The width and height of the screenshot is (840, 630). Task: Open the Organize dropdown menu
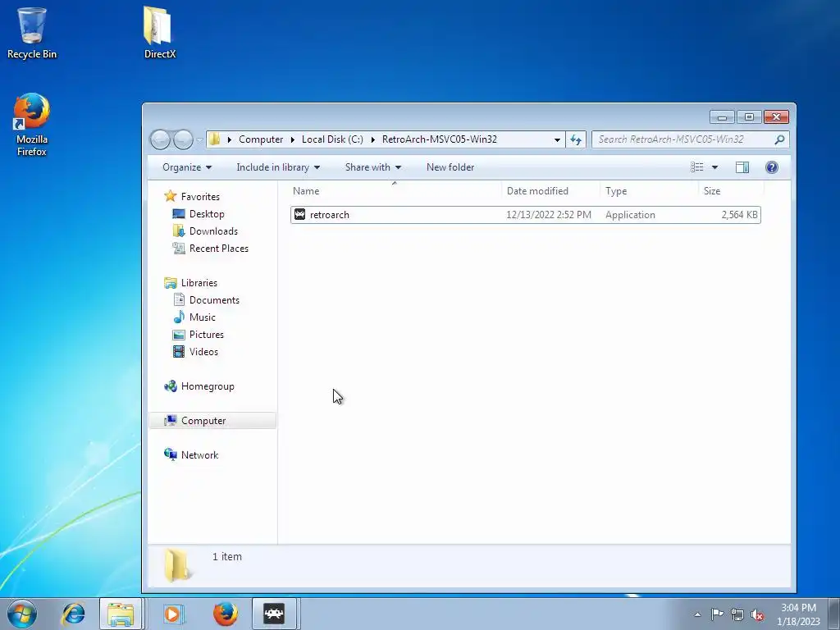[187, 167]
